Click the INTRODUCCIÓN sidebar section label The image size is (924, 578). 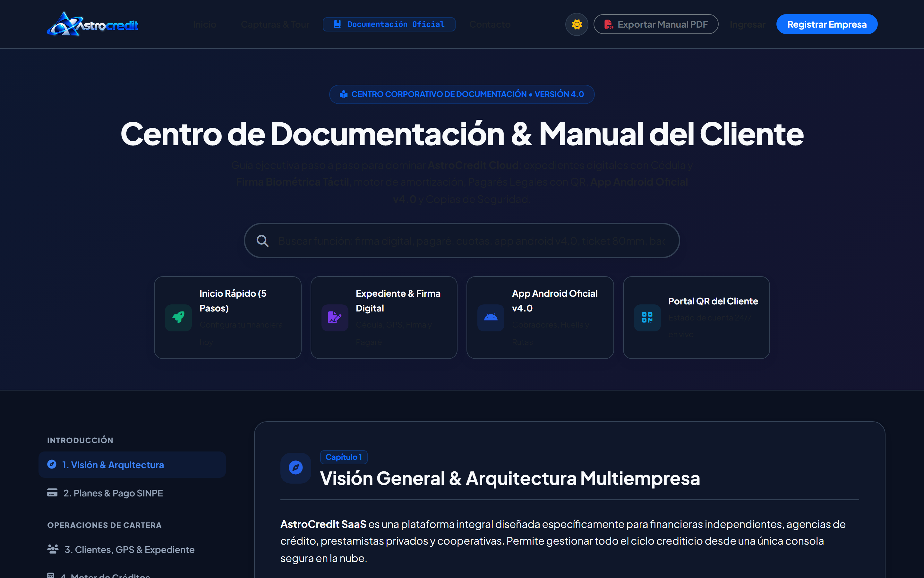click(x=80, y=440)
